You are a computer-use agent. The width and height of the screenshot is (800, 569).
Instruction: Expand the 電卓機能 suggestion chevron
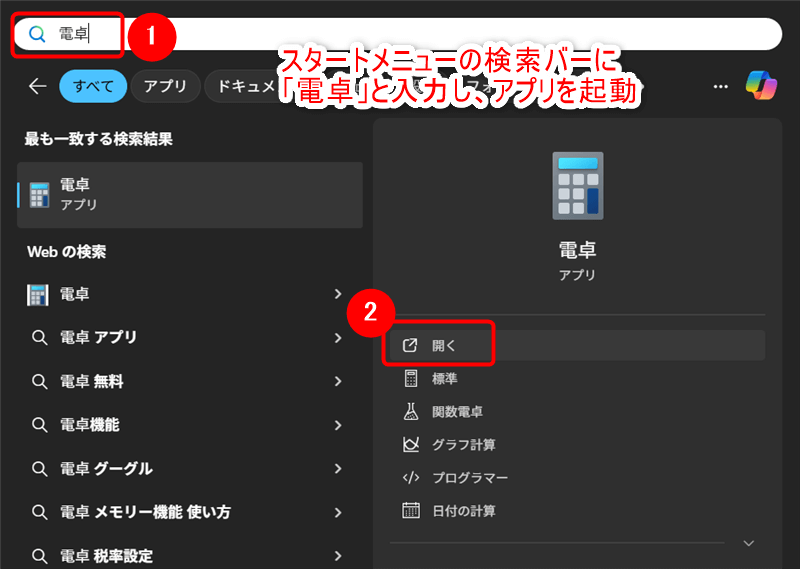click(x=338, y=425)
